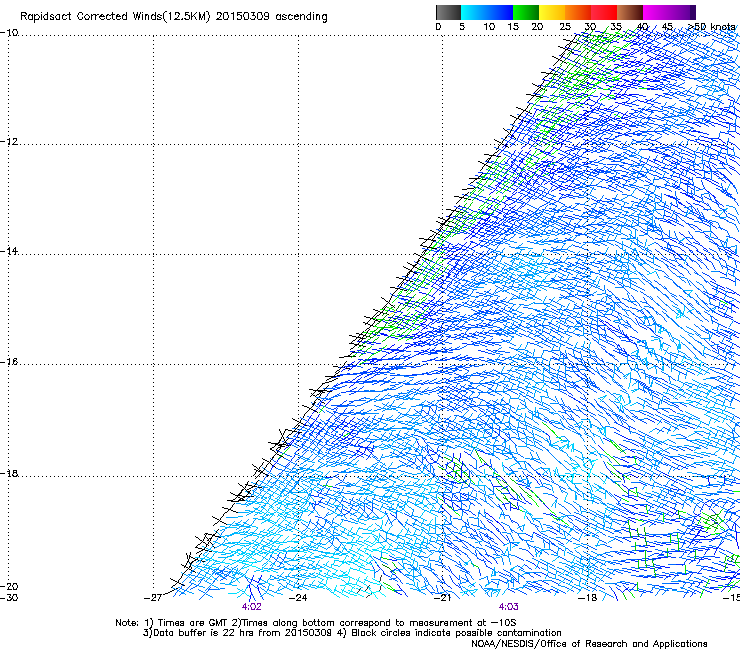Select the purple '4:03' time marker
Viewport: 740px width, 650px height.
(508, 607)
